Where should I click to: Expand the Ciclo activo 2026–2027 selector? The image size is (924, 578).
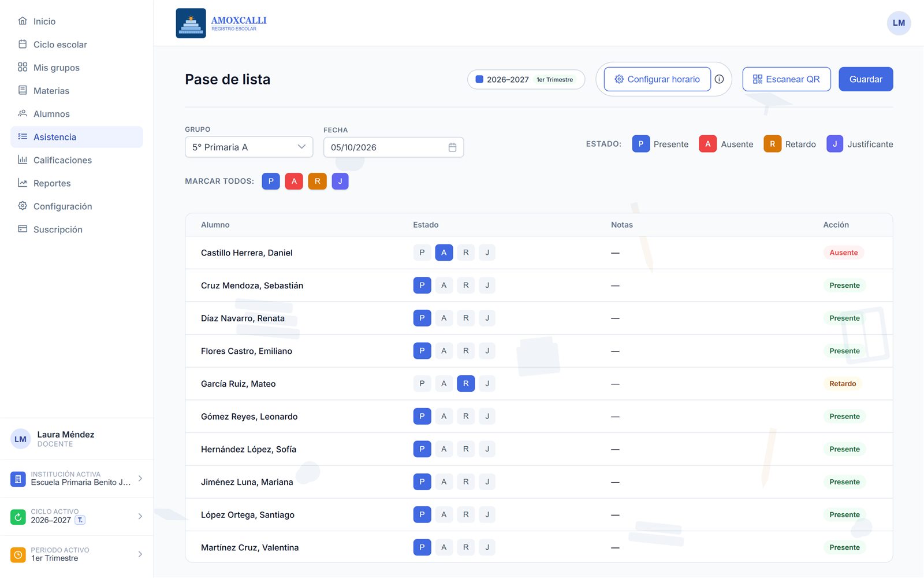tap(77, 517)
